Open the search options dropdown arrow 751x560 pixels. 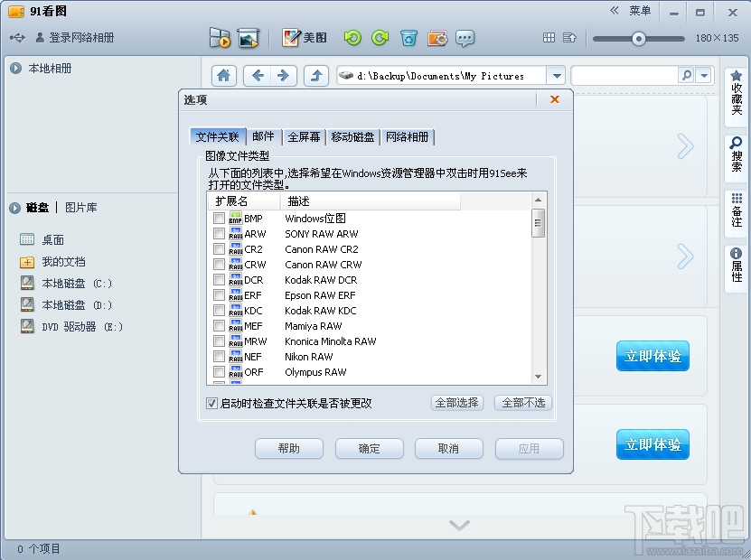click(704, 75)
